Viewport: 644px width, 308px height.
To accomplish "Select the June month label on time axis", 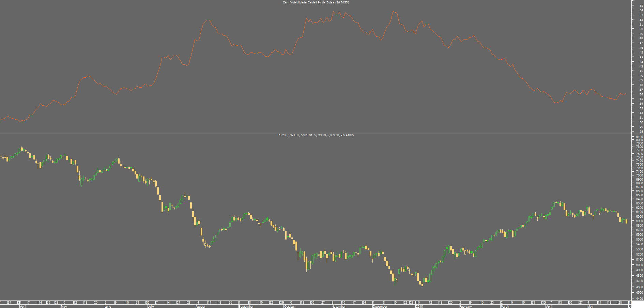I will [x=108, y=306].
